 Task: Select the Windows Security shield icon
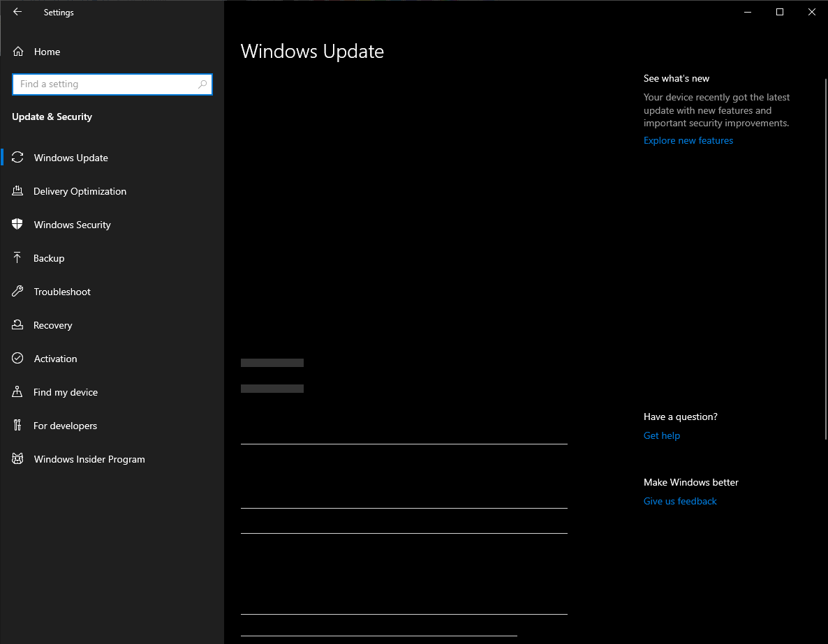click(17, 225)
